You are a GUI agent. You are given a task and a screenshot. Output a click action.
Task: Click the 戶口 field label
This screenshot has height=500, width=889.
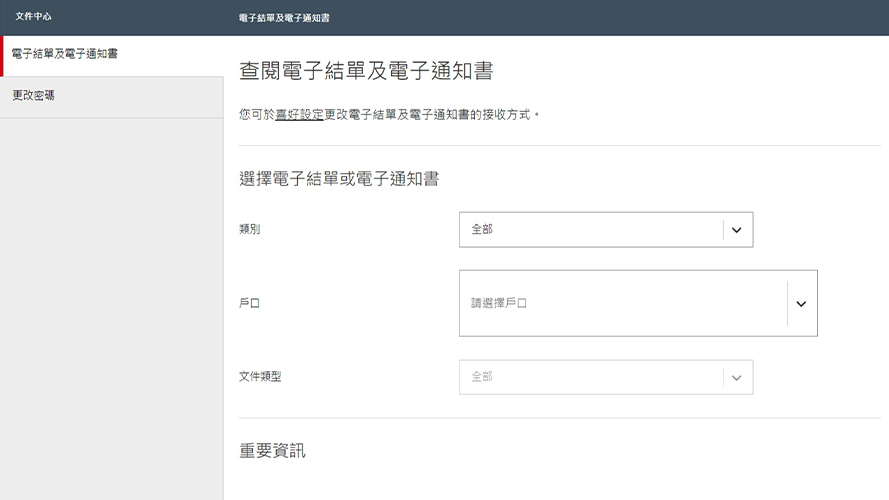click(x=249, y=303)
